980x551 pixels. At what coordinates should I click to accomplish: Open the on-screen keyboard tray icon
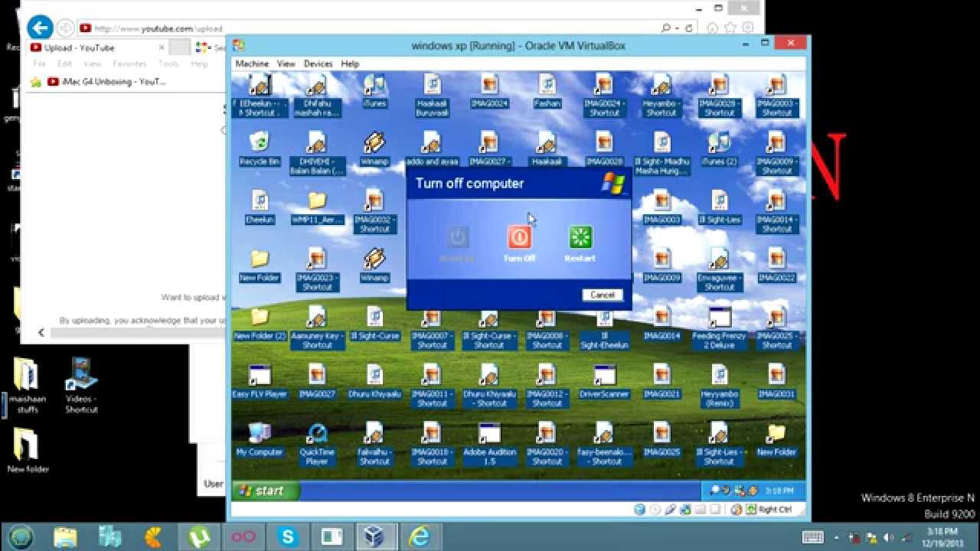[x=813, y=536]
